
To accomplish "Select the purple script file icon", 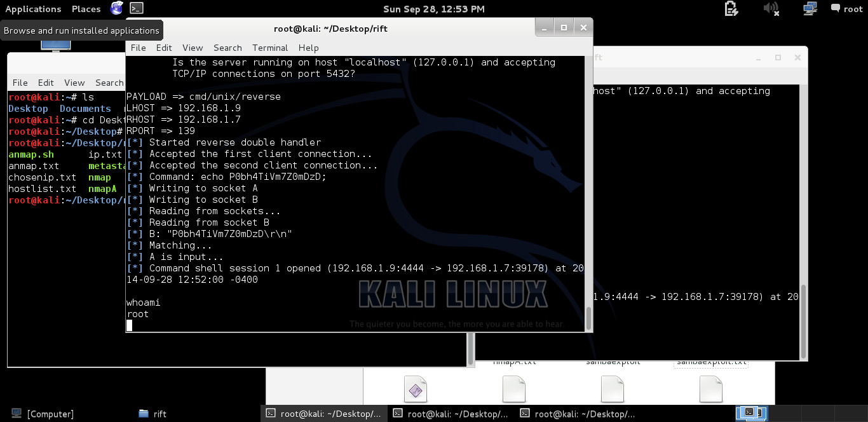I will click(416, 388).
